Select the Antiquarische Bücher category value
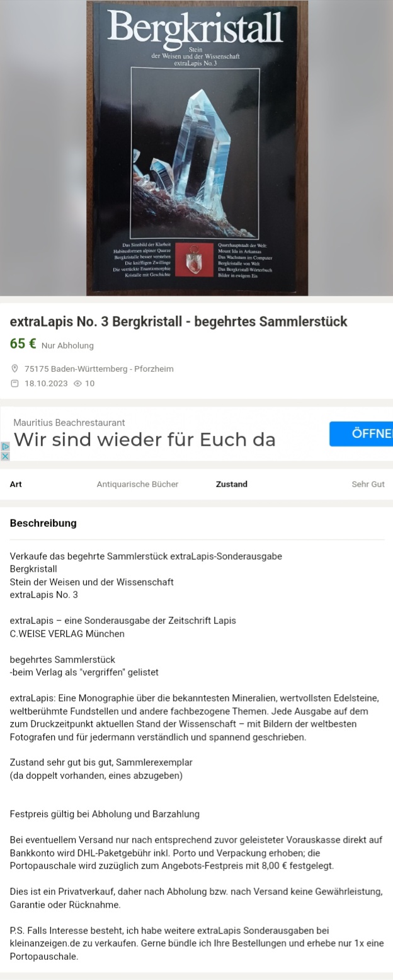The height and width of the screenshot is (980, 393). (x=137, y=484)
